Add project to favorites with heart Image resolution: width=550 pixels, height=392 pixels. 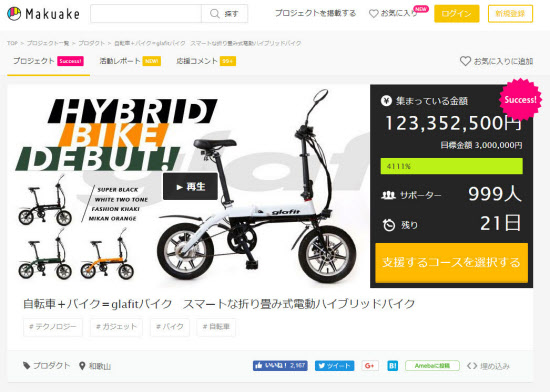[465, 61]
